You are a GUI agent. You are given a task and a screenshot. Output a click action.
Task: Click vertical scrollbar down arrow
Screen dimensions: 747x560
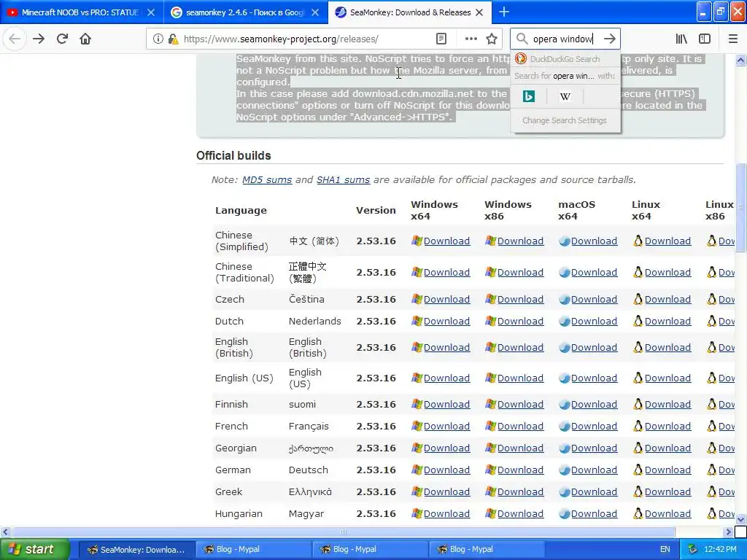click(740, 519)
